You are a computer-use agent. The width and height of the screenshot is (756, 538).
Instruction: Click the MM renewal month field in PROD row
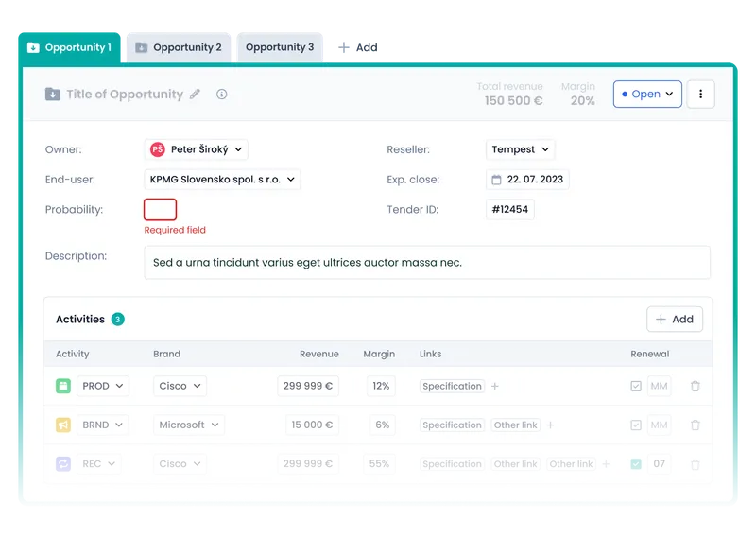[659, 386]
